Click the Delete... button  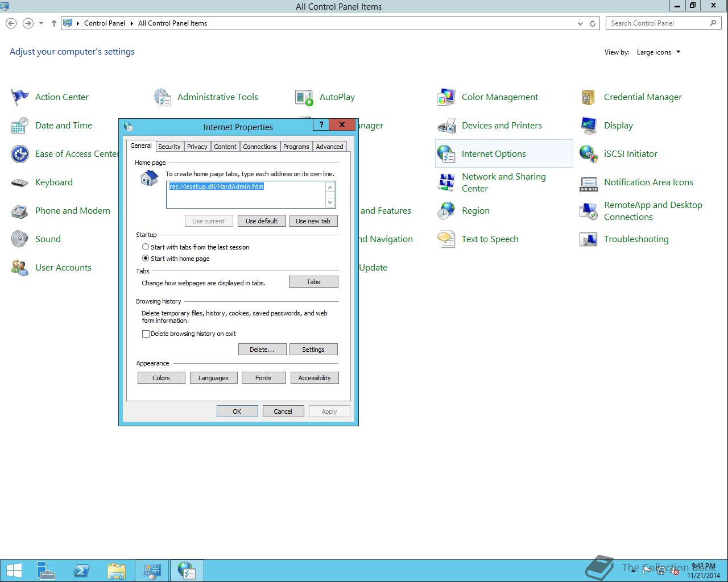pos(262,350)
